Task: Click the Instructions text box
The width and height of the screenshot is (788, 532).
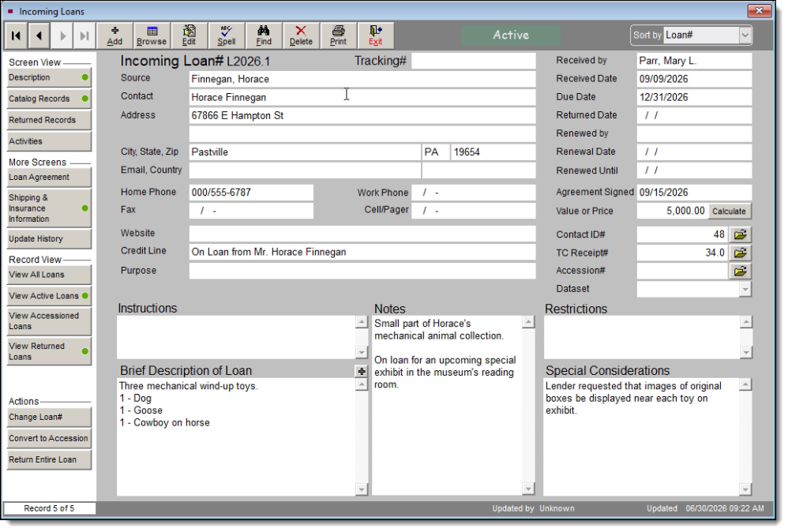Action: click(236, 337)
